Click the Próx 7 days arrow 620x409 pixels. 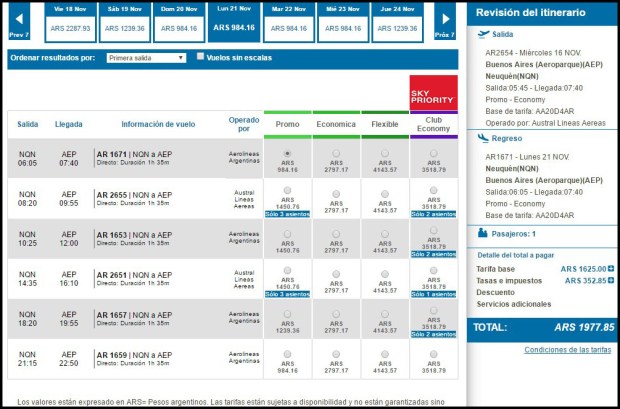445,19
